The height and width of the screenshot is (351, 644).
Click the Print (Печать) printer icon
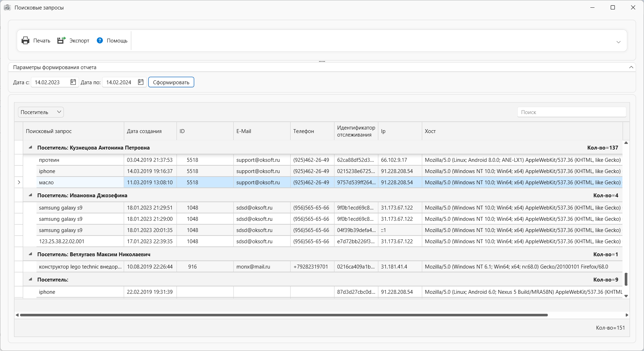25,41
